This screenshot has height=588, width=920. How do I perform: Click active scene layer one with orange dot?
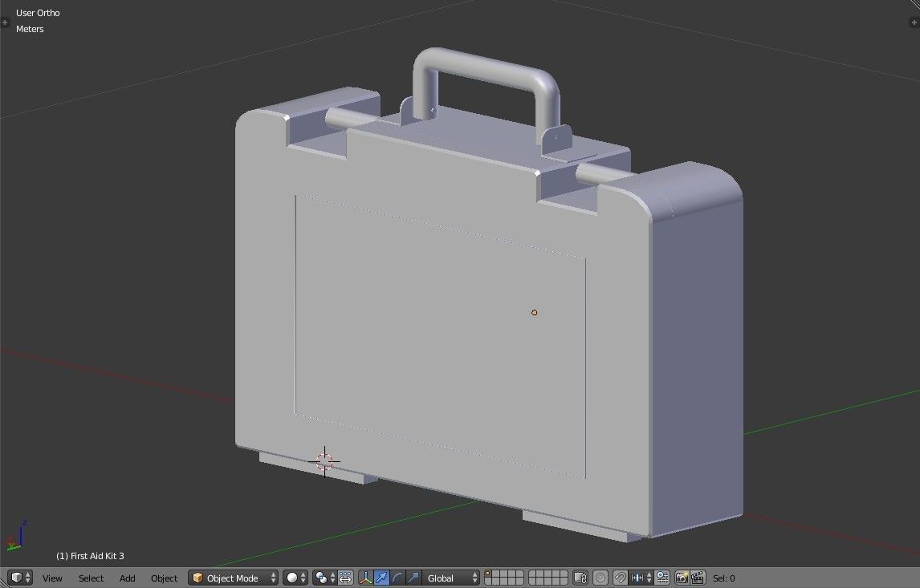[488, 574]
